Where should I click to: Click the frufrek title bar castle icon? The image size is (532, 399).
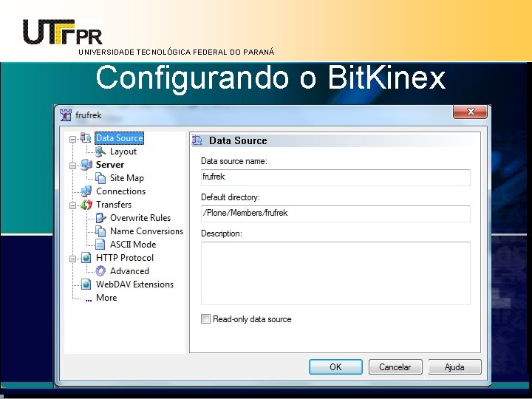click(66, 115)
